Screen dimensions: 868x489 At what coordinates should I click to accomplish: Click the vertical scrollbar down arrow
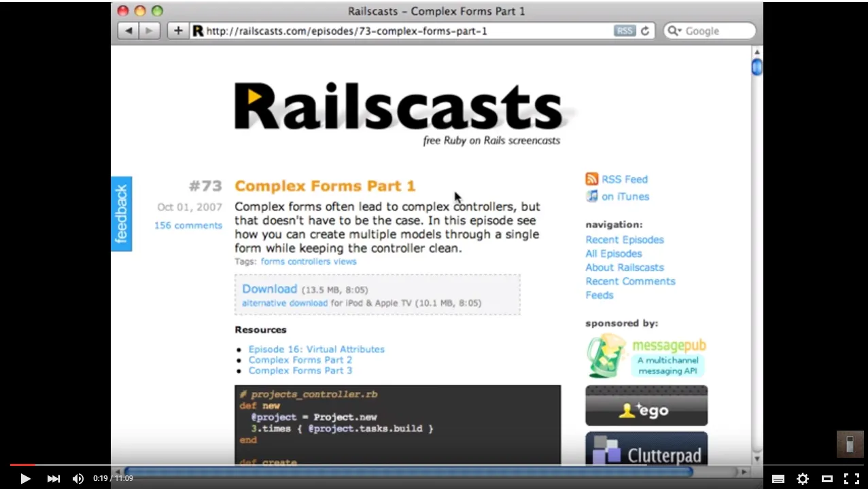click(757, 458)
